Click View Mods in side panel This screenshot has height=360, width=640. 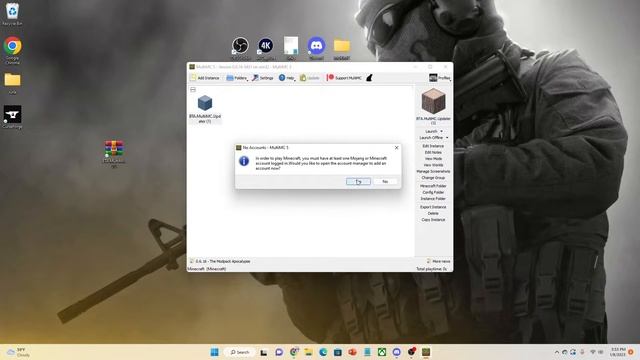click(x=433, y=159)
